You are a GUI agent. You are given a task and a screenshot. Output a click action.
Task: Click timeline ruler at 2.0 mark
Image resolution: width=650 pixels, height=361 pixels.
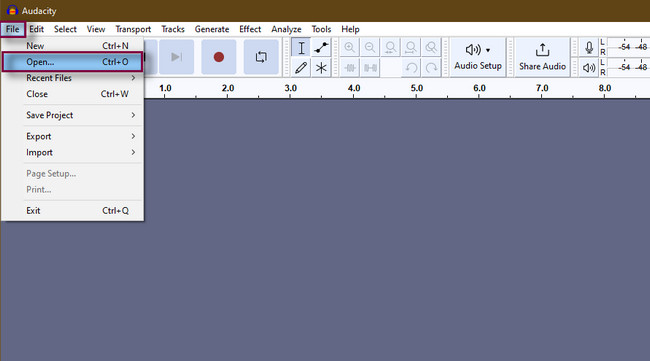(x=228, y=88)
